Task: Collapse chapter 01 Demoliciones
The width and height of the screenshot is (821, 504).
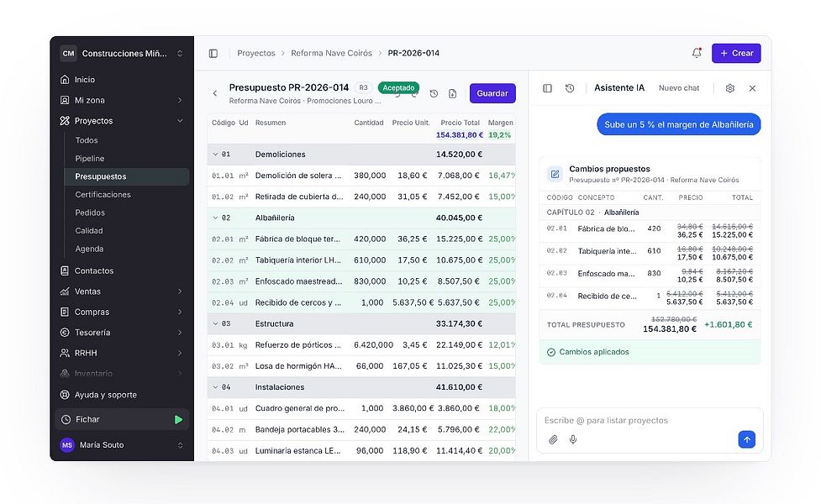Action: [214, 155]
